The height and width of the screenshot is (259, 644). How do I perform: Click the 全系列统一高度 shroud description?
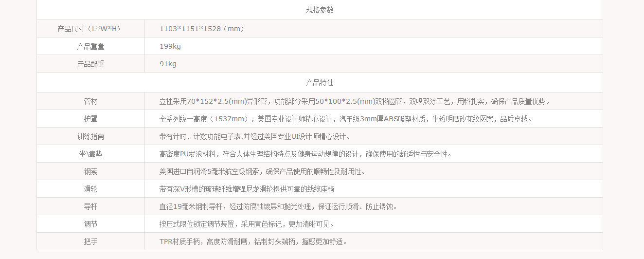tap(346, 119)
